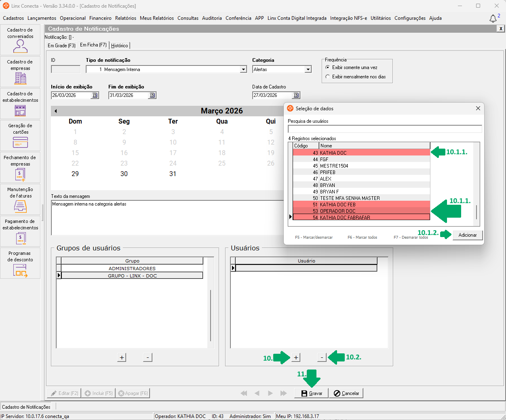The width and height of the screenshot is (506, 420).
Task: Switch to Histórico tab
Action: click(x=120, y=46)
